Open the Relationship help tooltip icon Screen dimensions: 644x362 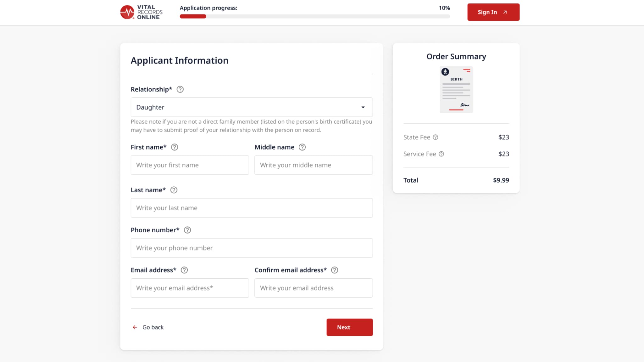180,89
